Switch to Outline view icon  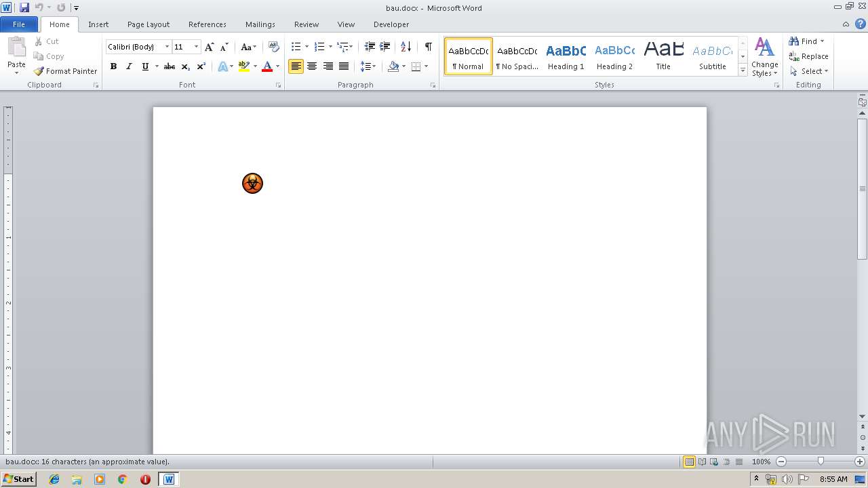pyautogui.click(x=726, y=462)
